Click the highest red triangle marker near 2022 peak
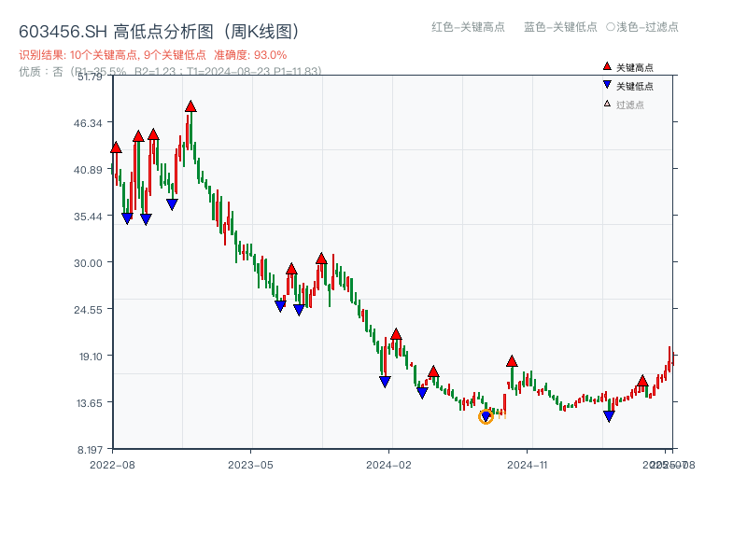 click(190, 107)
